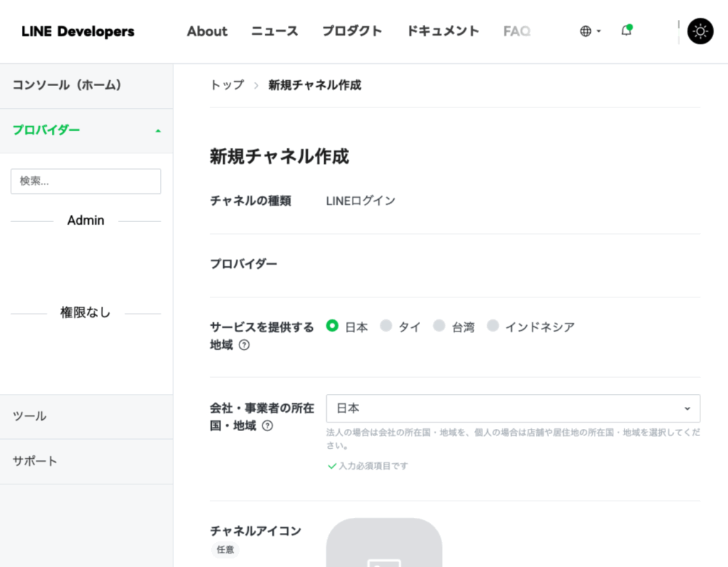Go to the プロダクト menu

tap(352, 31)
